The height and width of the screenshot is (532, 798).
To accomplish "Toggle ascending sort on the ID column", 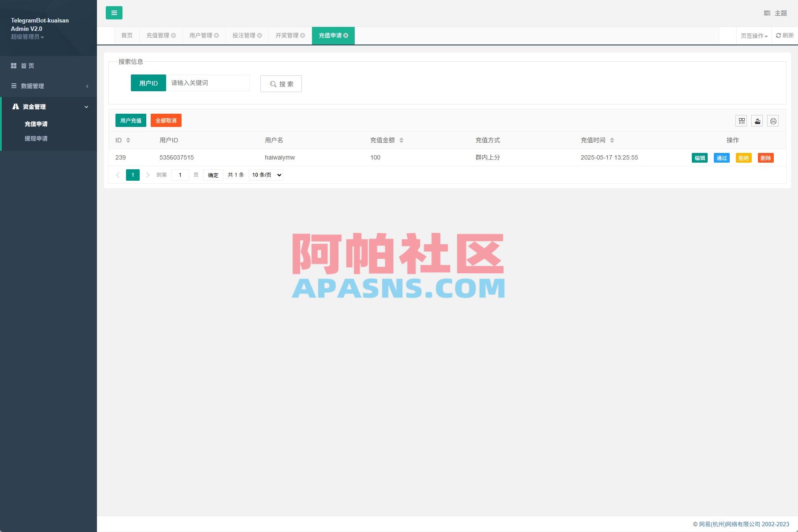I will click(128, 138).
